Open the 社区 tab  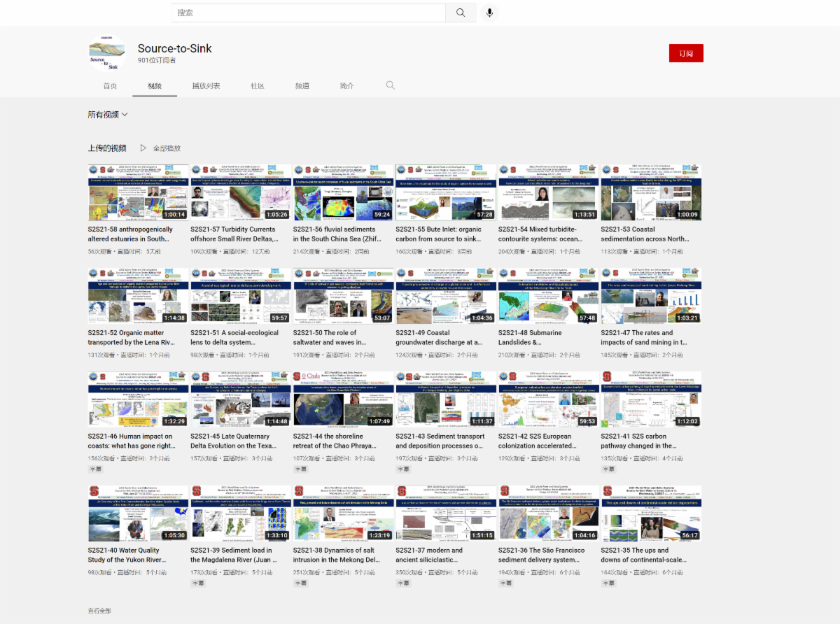(x=258, y=86)
